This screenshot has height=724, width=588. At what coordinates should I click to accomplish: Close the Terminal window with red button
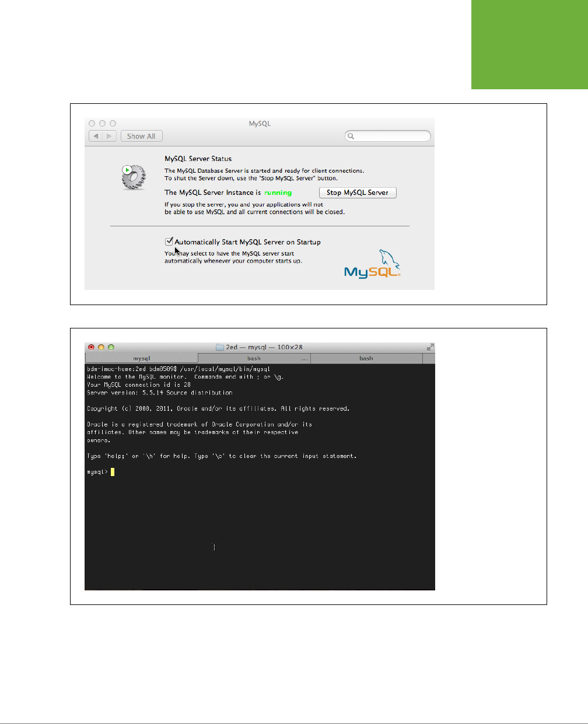point(91,347)
